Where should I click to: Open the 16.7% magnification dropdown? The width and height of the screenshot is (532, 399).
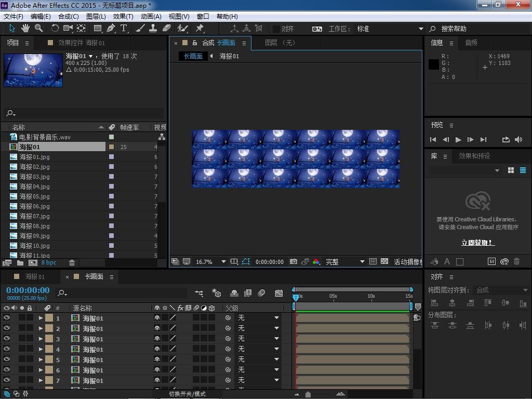click(223, 262)
